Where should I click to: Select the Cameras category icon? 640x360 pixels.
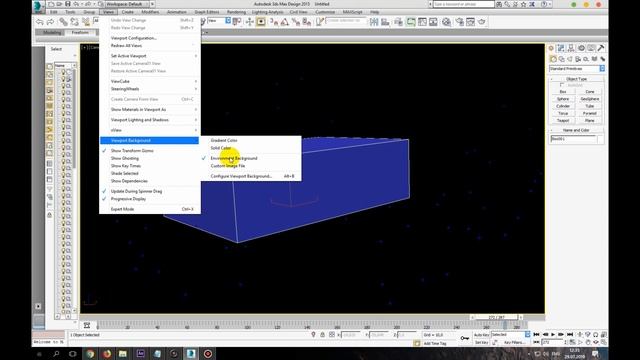pyautogui.click(x=578, y=59)
